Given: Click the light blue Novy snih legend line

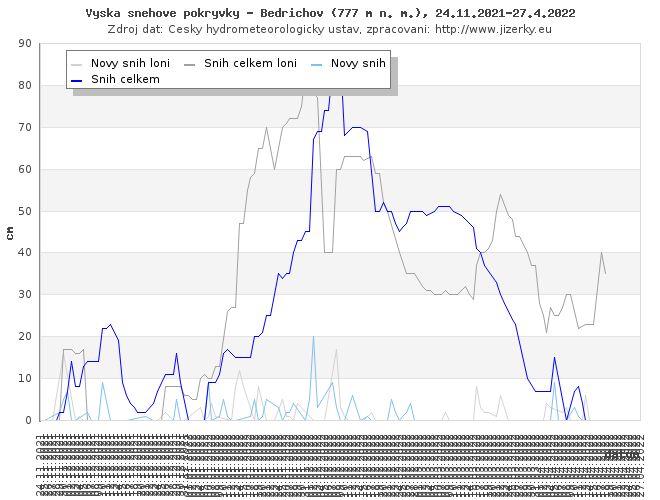Looking at the screenshot, I should pos(318,63).
